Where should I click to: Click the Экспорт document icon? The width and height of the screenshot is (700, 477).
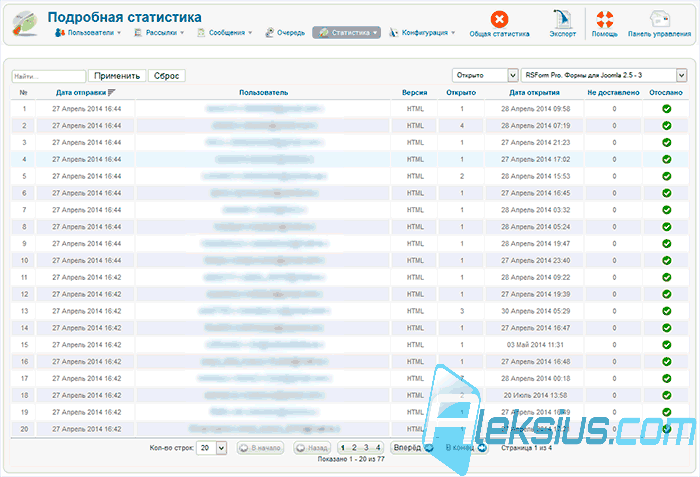[562, 19]
